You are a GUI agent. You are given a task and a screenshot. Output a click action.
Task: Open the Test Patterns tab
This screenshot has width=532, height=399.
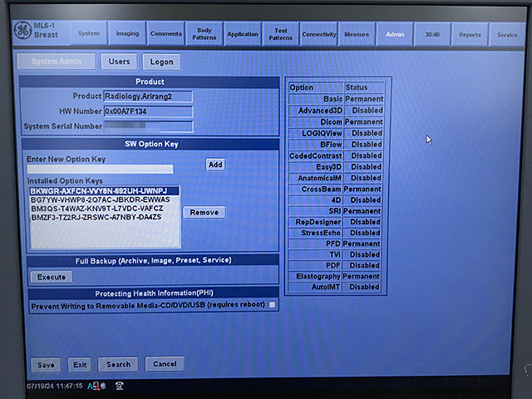point(281,34)
